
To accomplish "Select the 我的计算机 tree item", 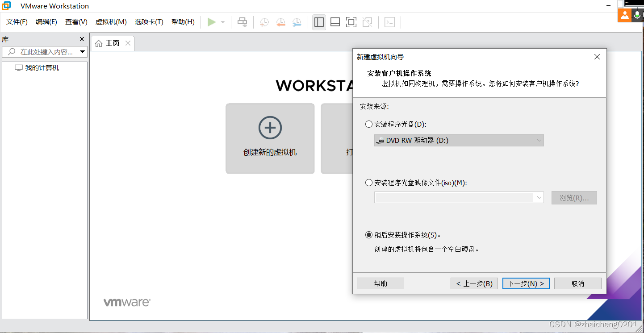I will click(42, 68).
